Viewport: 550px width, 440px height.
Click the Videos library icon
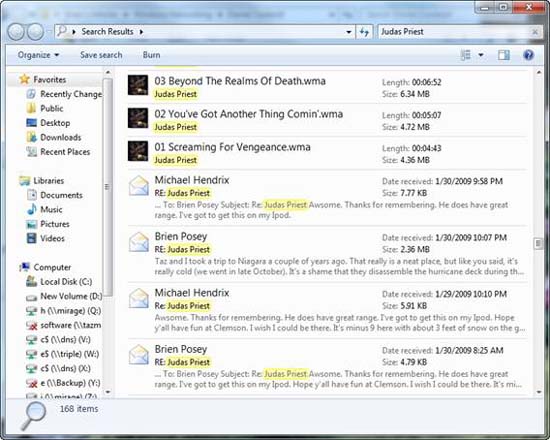tap(32, 238)
